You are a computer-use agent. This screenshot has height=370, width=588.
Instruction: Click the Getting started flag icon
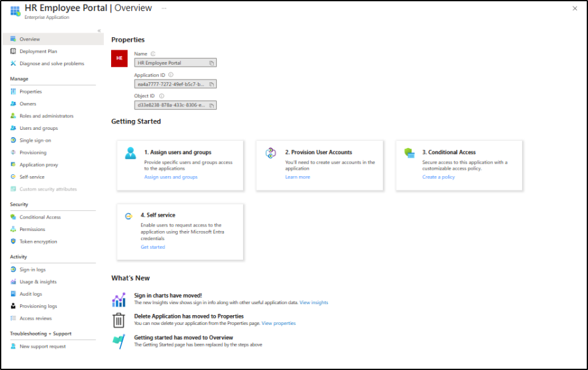118,341
